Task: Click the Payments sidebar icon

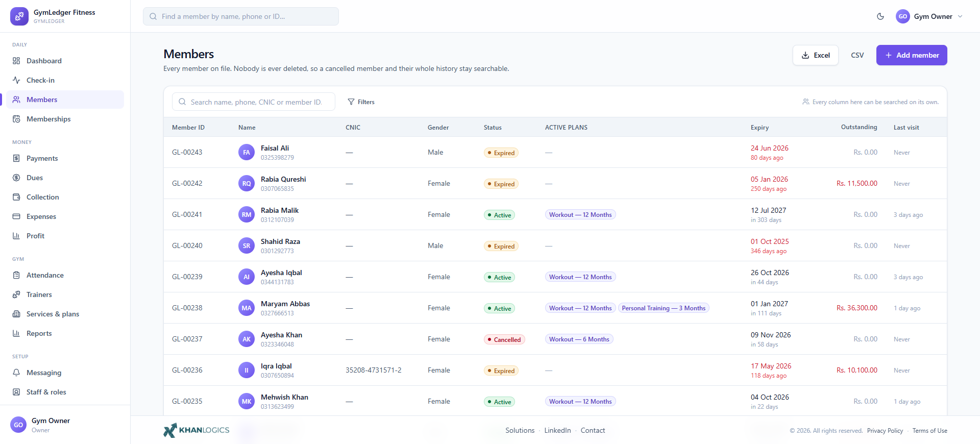Action: pos(16,158)
